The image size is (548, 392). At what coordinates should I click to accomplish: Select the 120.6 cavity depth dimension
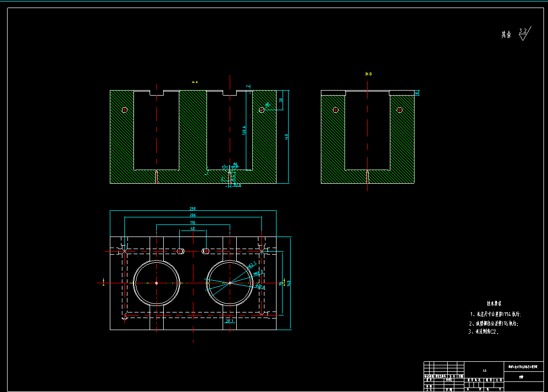(x=244, y=130)
